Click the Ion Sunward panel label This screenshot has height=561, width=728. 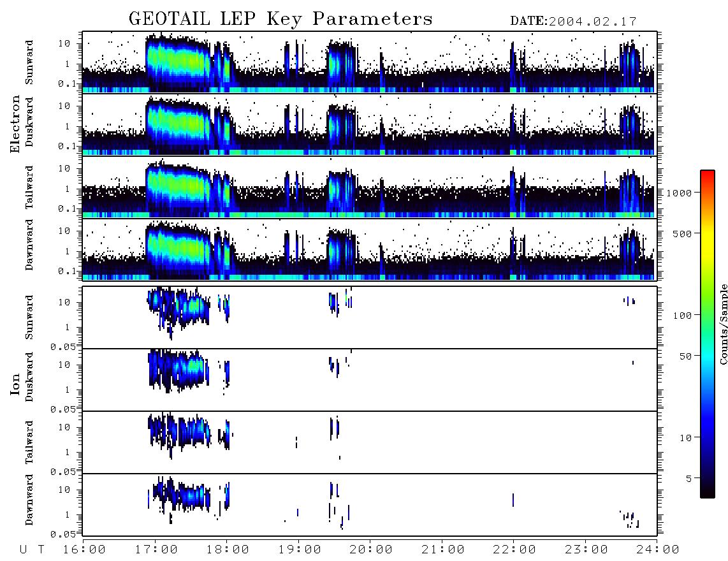tap(29, 317)
